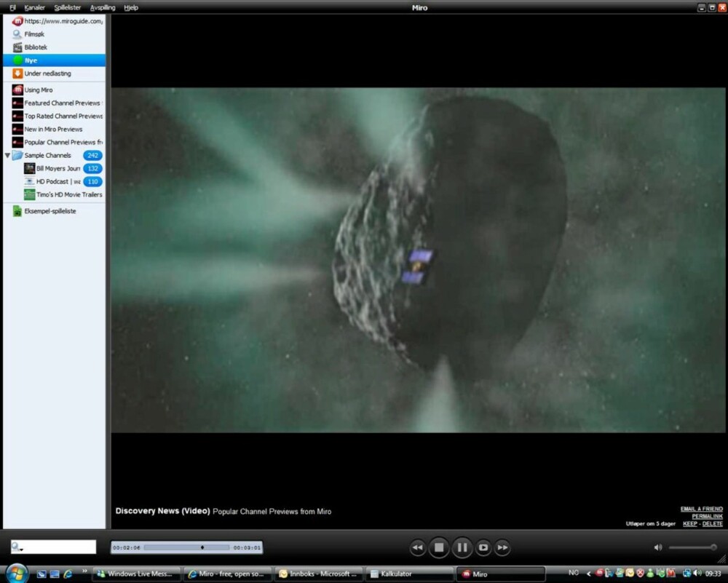Click the 132 badge for Bill Moyers
Image resolution: width=728 pixels, height=583 pixels.
coord(93,168)
